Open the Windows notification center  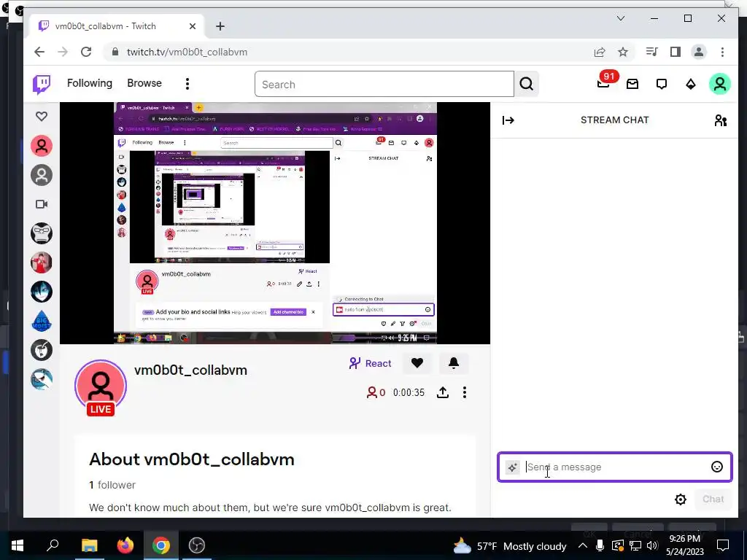coord(723,545)
